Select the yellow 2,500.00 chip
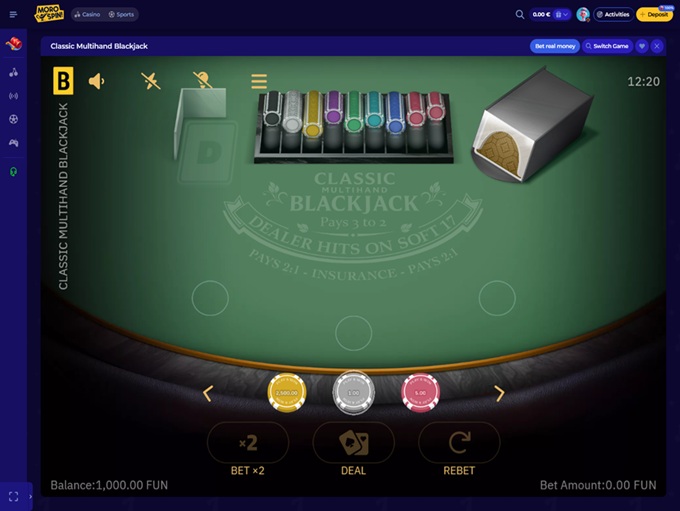680x511 pixels. click(x=287, y=393)
